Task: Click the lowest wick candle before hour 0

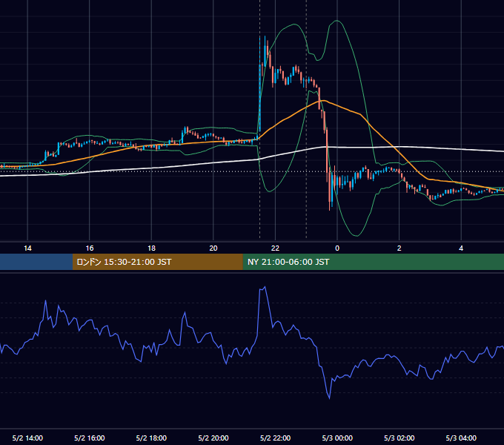Action: tap(330, 188)
